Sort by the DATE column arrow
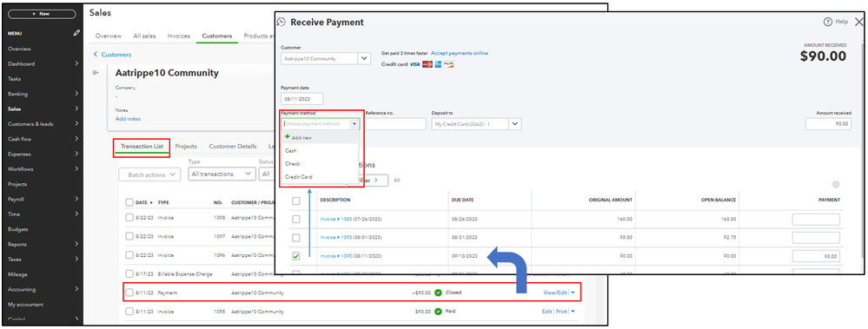868x329 pixels. 152,203
